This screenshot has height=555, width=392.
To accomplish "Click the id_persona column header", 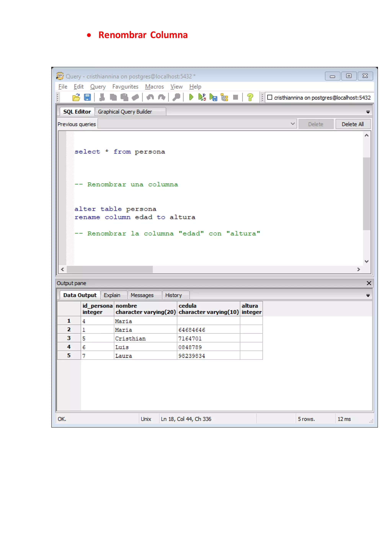I will coord(97,309).
